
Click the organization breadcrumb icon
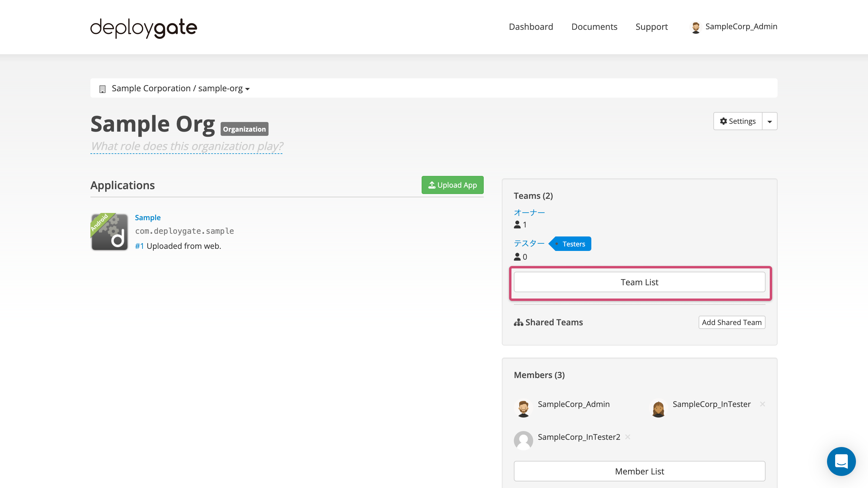tap(102, 88)
